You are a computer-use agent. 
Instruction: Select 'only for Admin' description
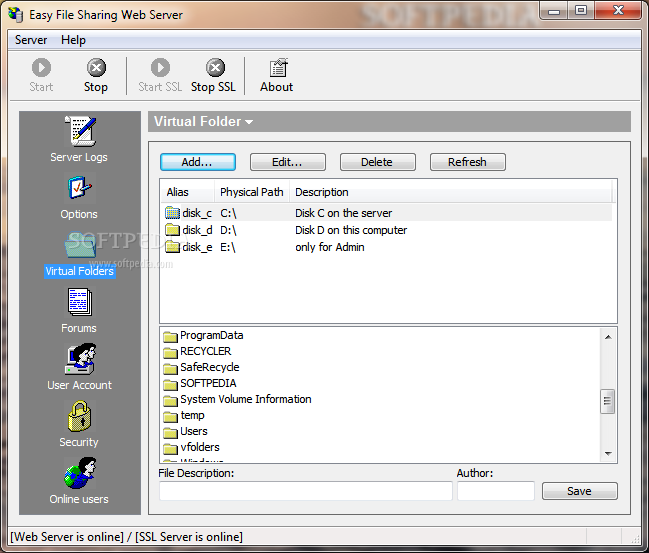(330, 247)
